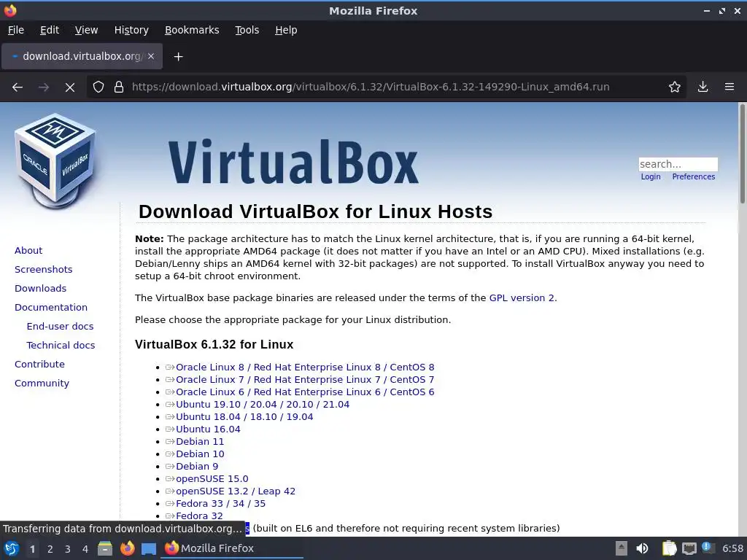The image size is (747, 560).
Task: Download the Debian 10 package
Action: tap(200, 454)
